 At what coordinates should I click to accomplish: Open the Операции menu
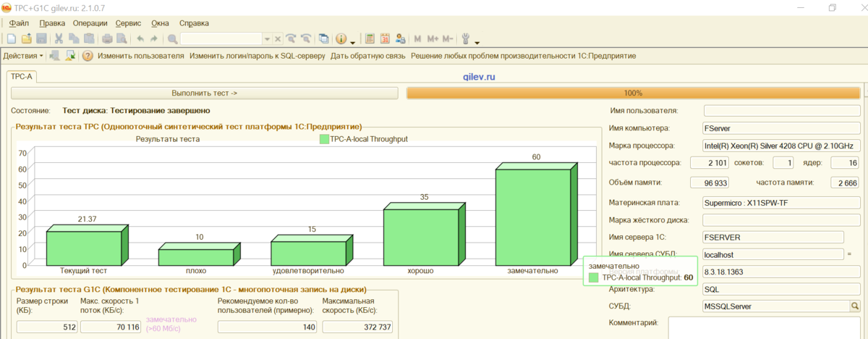[90, 23]
